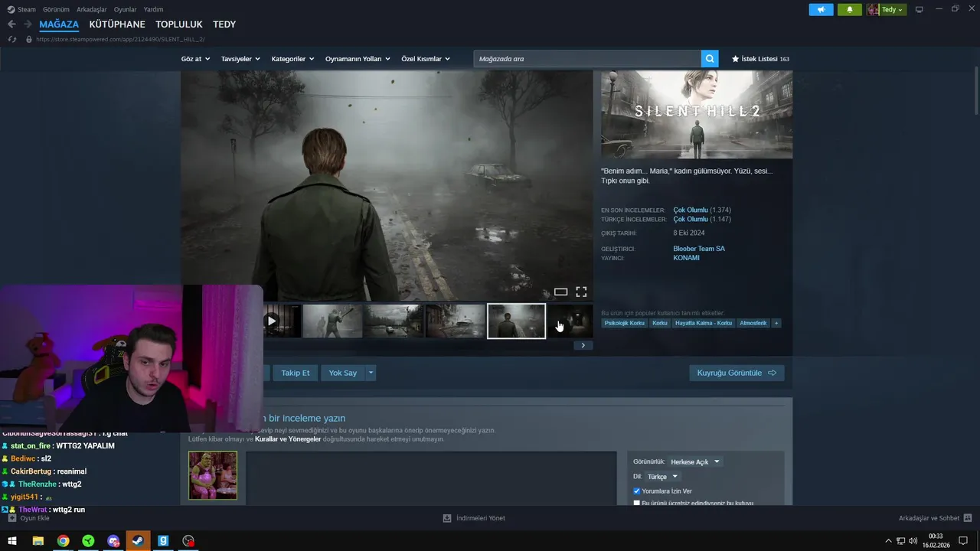Viewport: 980px width, 551px height.
Task: Open developer Bloober Team SA link
Action: pyautogui.click(x=699, y=249)
